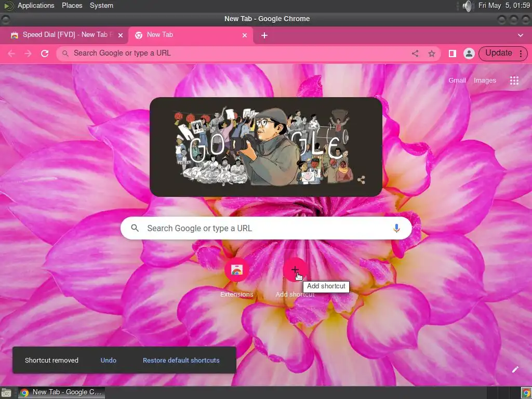
Task: Bookmark this tab with the star icon
Action: pyautogui.click(x=432, y=54)
